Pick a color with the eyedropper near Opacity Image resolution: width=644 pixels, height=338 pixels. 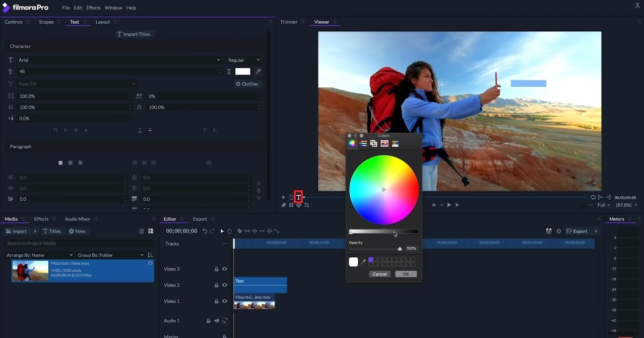363,261
